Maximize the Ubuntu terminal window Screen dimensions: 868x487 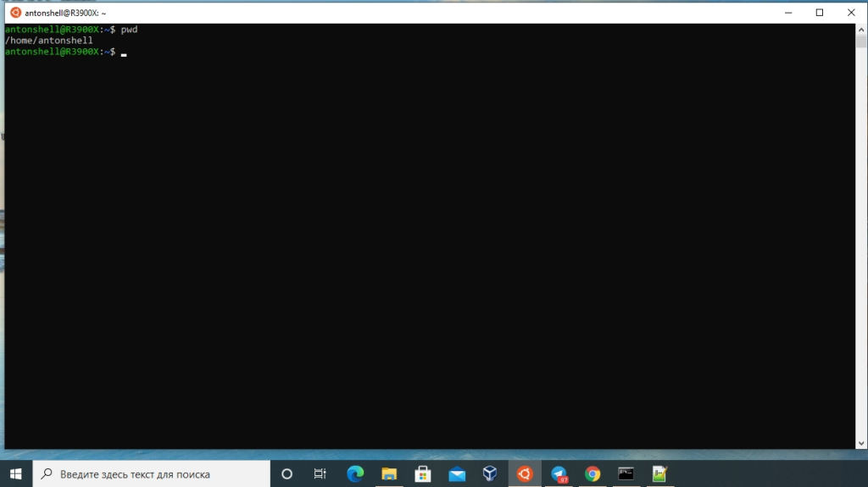(x=820, y=12)
